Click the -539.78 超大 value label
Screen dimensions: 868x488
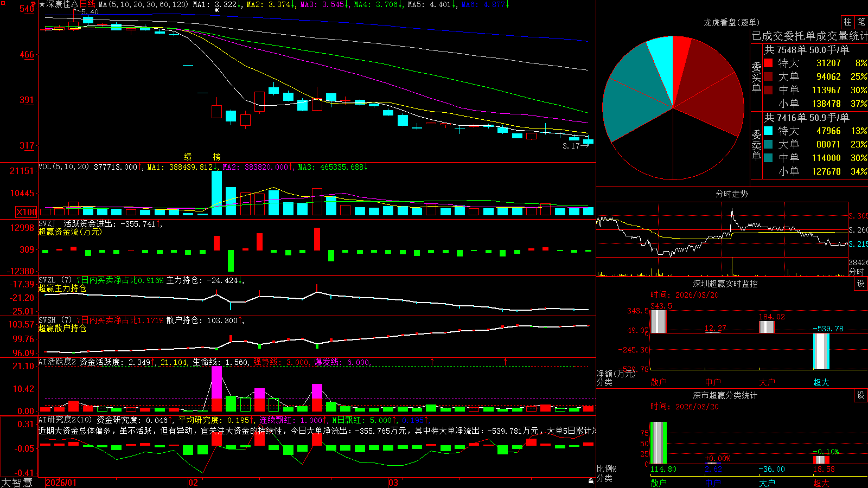click(x=828, y=329)
